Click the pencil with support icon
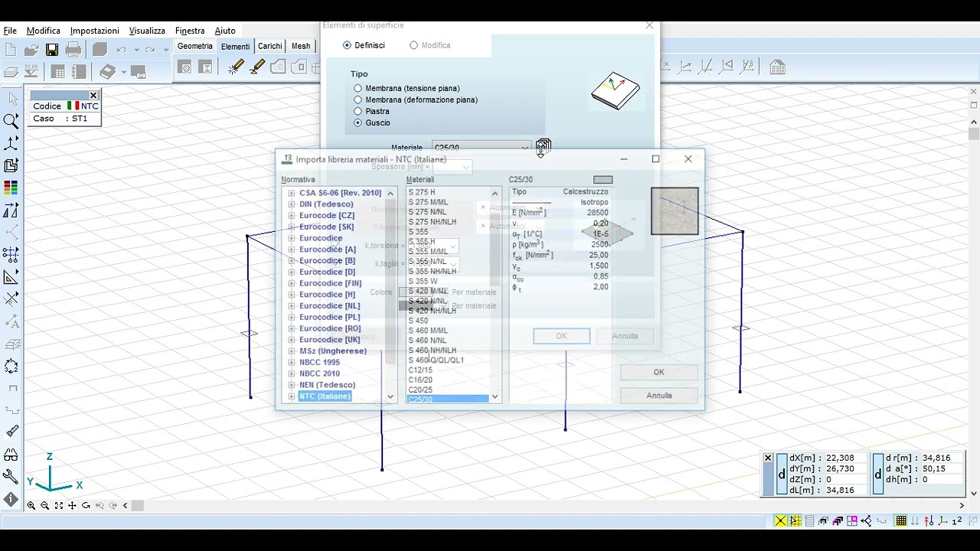Image resolution: width=980 pixels, height=551 pixels. 257,67
